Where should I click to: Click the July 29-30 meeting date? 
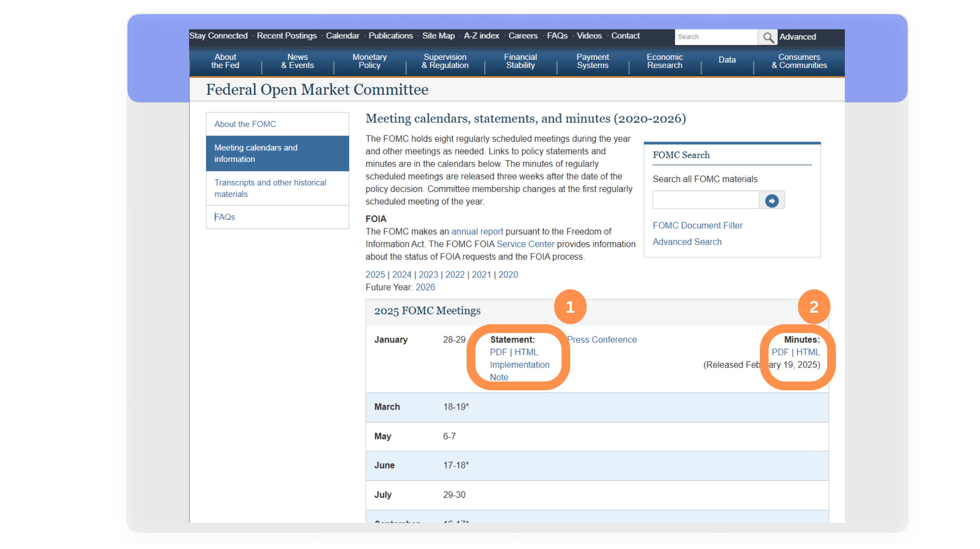coord(454,495)
